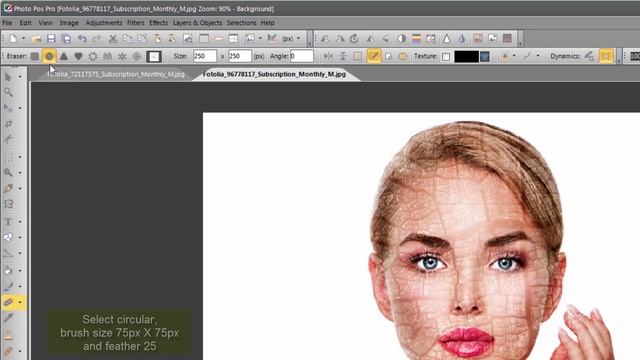Select the heart eraser shape
This screenshot has width=640, height=360.
click(78, 56)
